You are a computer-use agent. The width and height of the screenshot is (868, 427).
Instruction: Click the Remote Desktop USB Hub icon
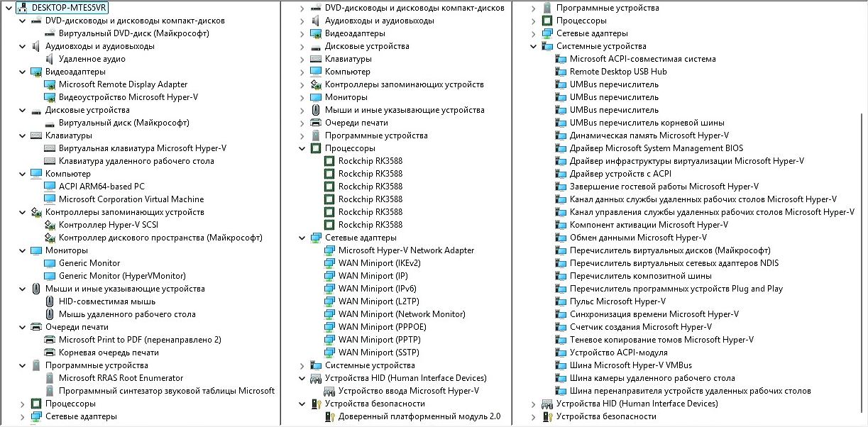coord(561,72)
